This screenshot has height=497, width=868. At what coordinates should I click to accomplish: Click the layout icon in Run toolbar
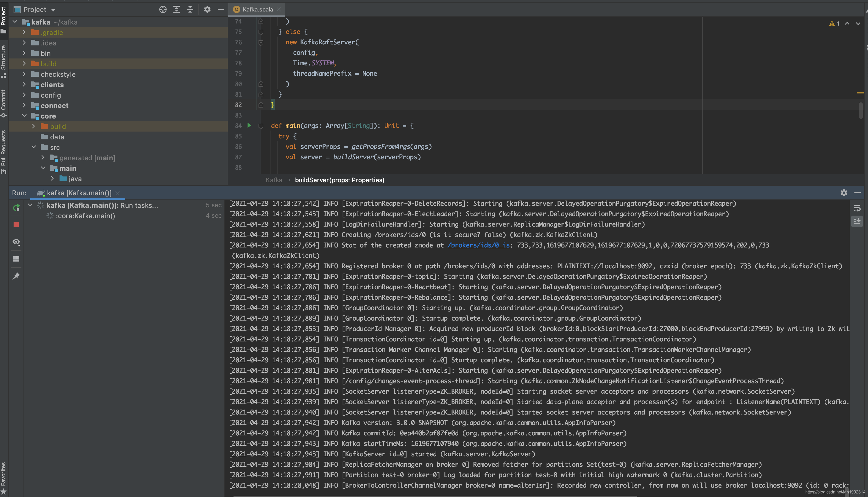click(x=16, y=259)
